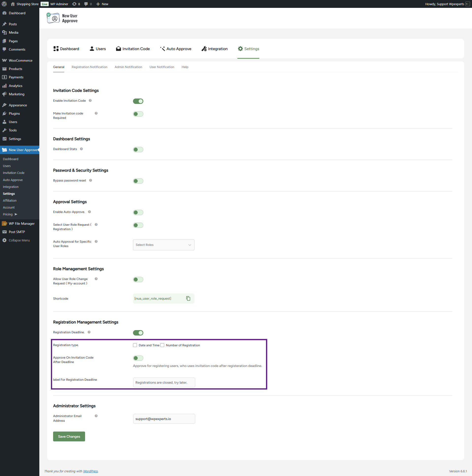Click the Save Changes button
Viewport: 472px width, 476px height.
tap(69, 436)
